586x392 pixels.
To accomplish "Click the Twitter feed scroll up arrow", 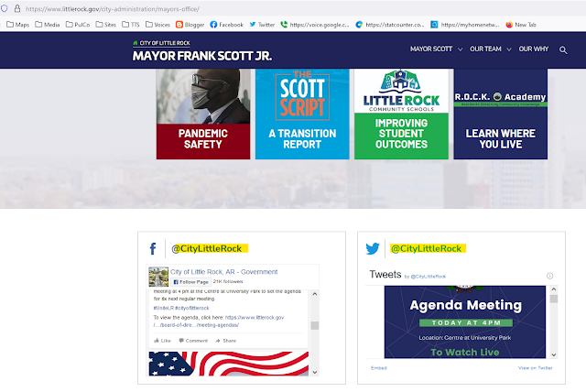I will tap(554, 289).
